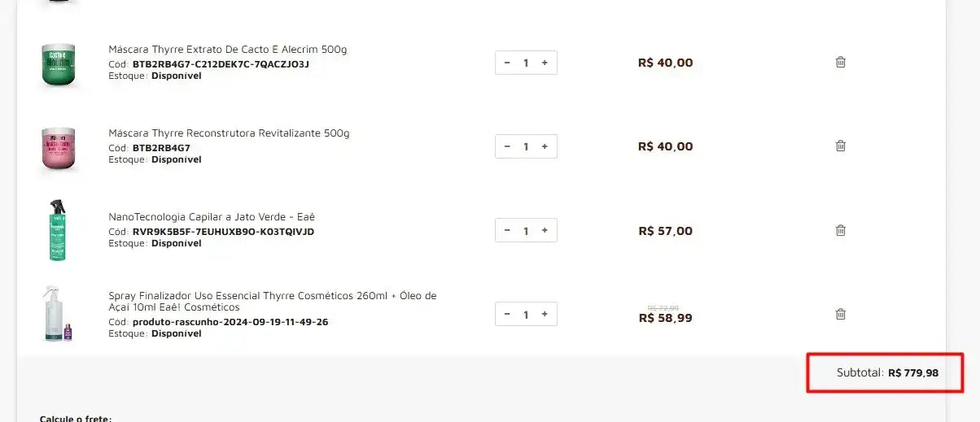The width and height of the screenshot is (980, 422).
Task: Click the green Cacto e Alecrim jar thumbnail
Action: pos(59,65)
